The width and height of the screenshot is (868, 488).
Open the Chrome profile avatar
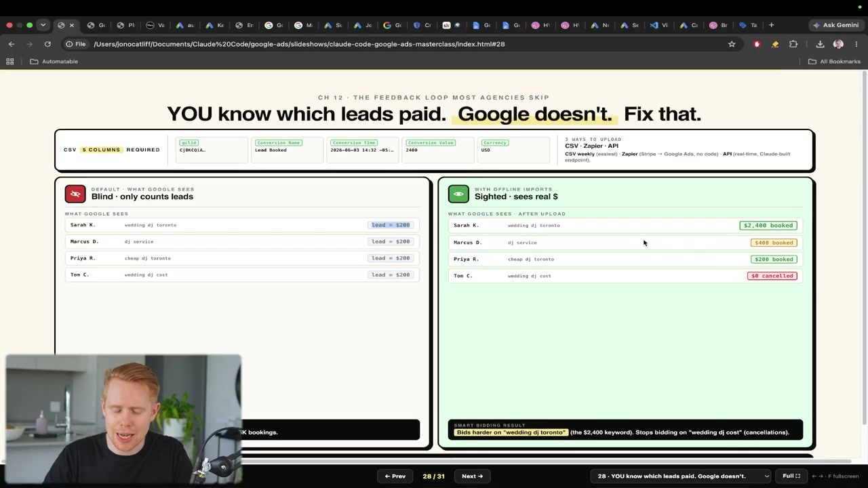pyautogui.click(x=838, y=44)
